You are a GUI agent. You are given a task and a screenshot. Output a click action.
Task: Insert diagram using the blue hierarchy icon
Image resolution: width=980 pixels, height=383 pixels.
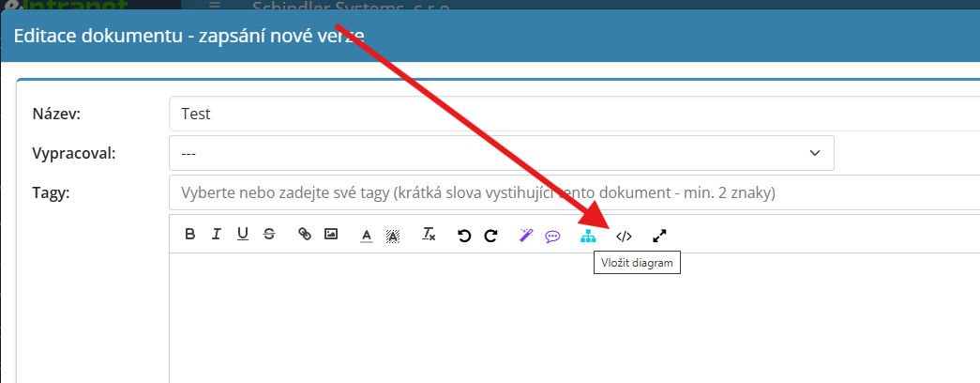coord(588,236)
